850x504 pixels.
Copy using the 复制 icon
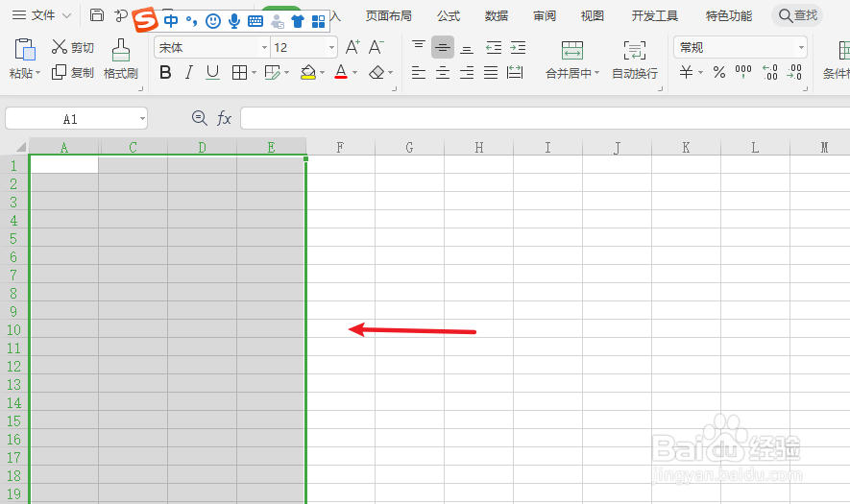point(60,72)
